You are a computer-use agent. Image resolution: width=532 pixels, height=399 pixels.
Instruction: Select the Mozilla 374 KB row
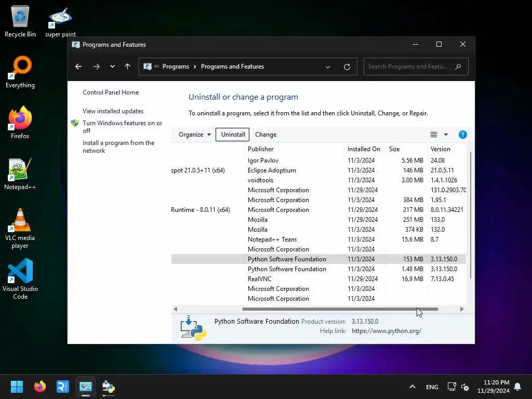[318, 229]
